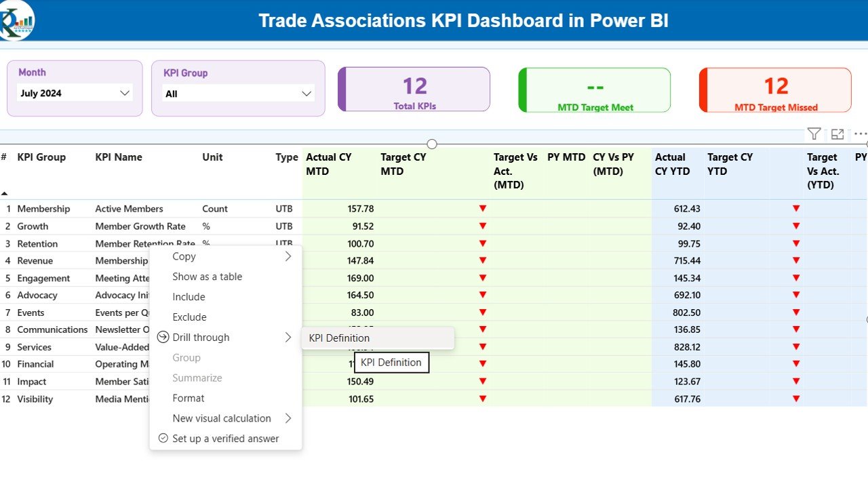Click the verified answer checkmark icon

point(163,439)
